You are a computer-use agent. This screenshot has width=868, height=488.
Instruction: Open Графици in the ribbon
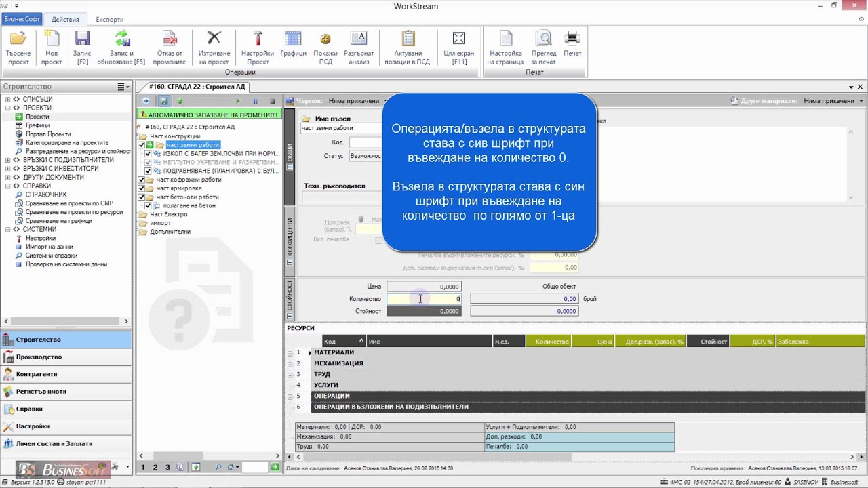click(x=294, y=44)
